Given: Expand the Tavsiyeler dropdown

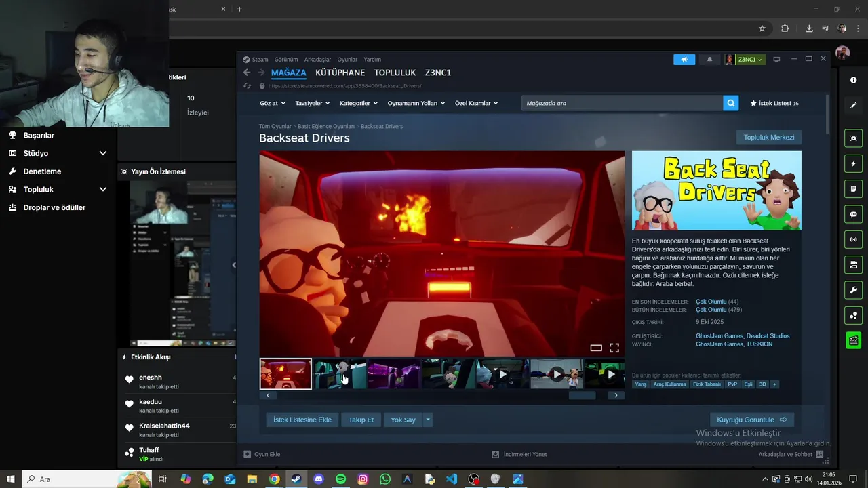Looking at the screenshot, I should (x=312, y=103).
